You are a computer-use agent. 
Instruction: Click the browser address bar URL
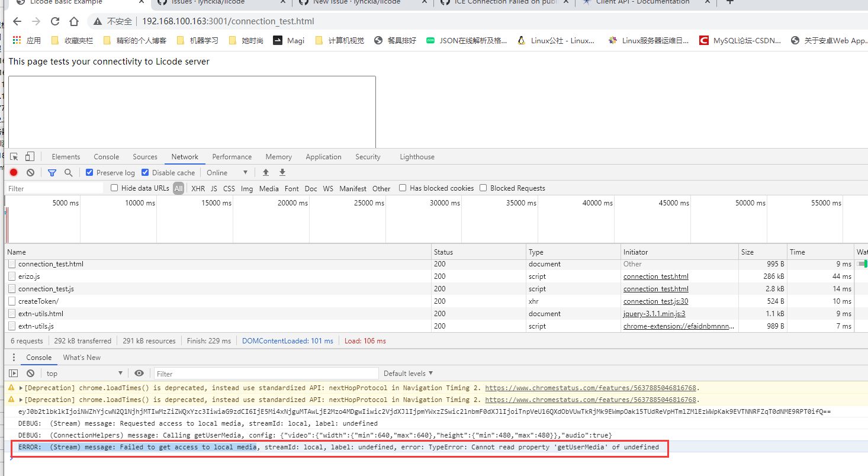pyautogui.click(x=228, y=21)
